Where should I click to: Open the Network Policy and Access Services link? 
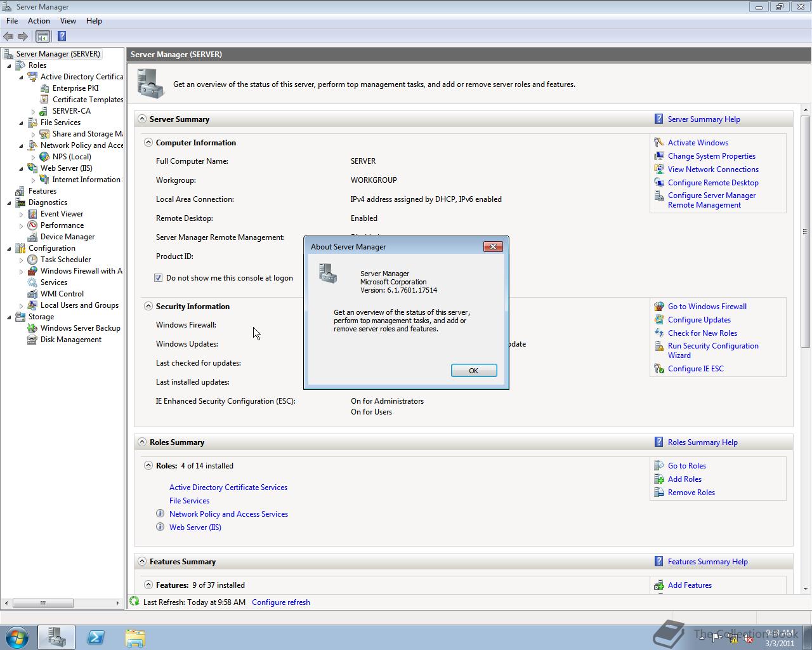[228, 514]
